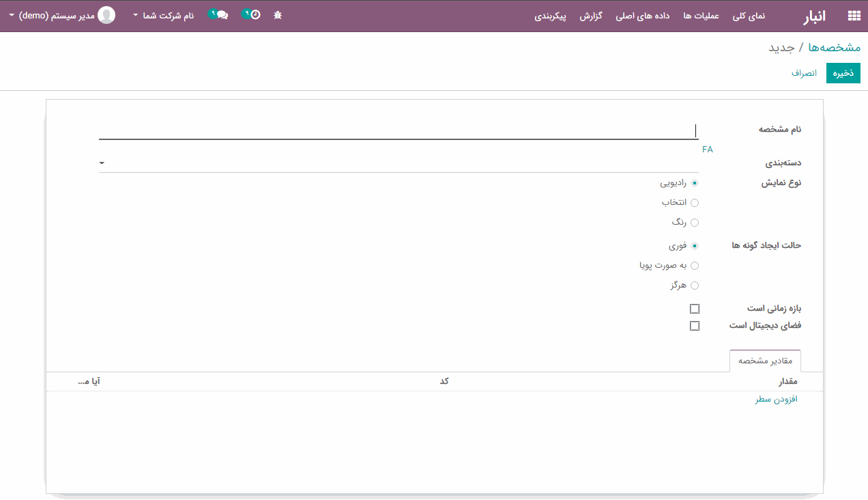The width and height of the screenshot is (868, 500).
Task: Open the گزارش menu
Action: tap(591, 16)
